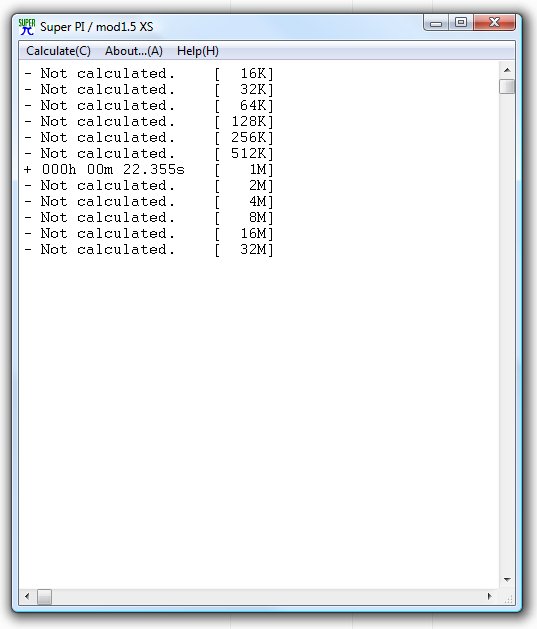The height and width of the screenshot is (629, 537).
Task: Select the 2M not calculated row
Action: pyautogui.click(x=149, y=186)
